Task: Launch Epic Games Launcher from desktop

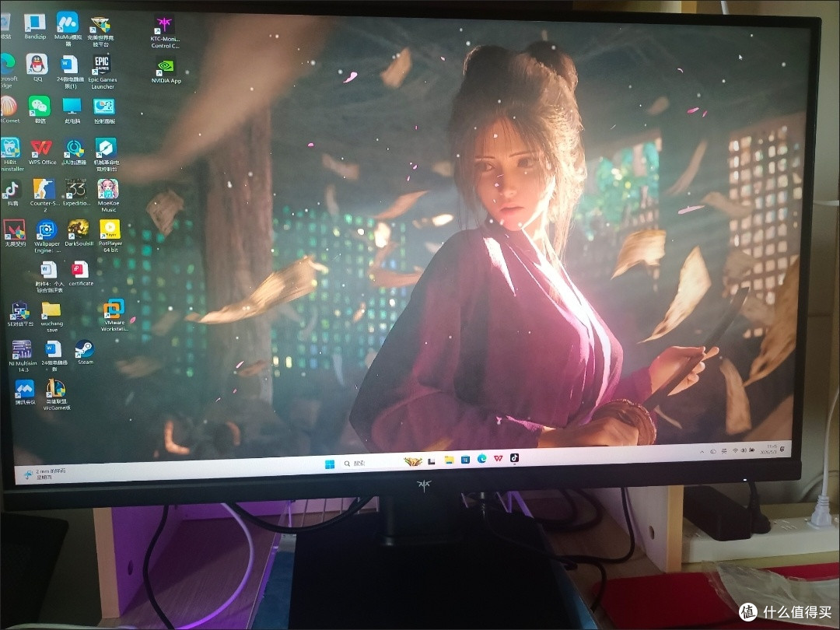Action: pos(102,72)
